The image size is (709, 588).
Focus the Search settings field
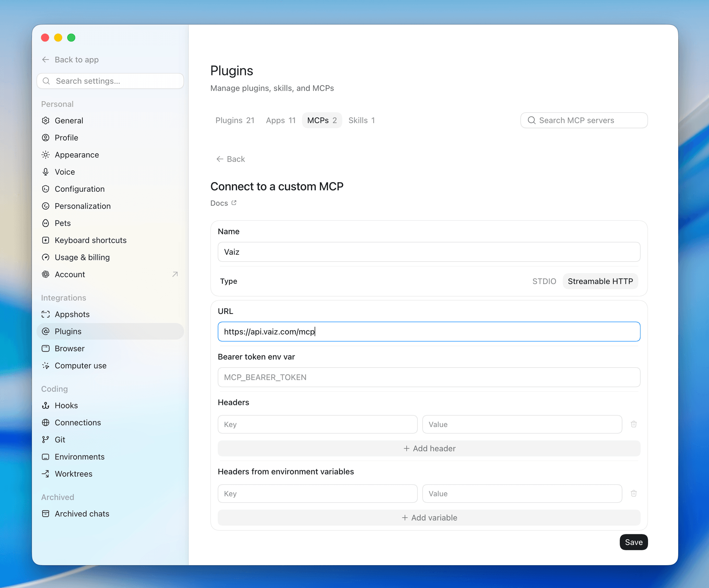110,81
